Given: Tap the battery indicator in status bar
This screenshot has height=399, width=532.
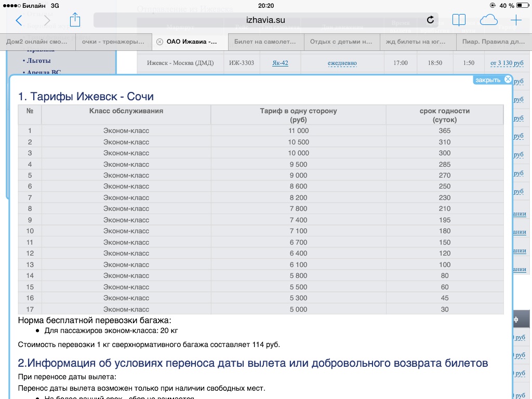Looking at the screenshot, I should point(523,5).
